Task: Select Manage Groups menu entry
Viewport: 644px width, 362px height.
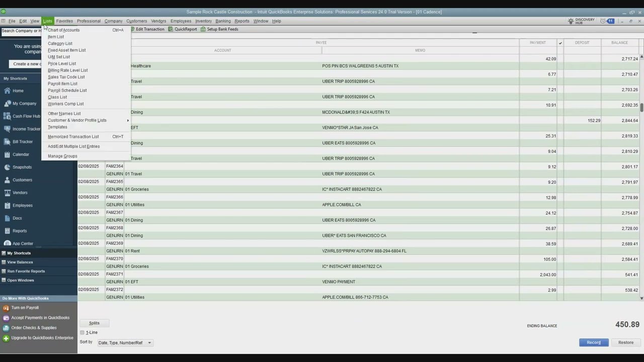Action: coord(86,156)
